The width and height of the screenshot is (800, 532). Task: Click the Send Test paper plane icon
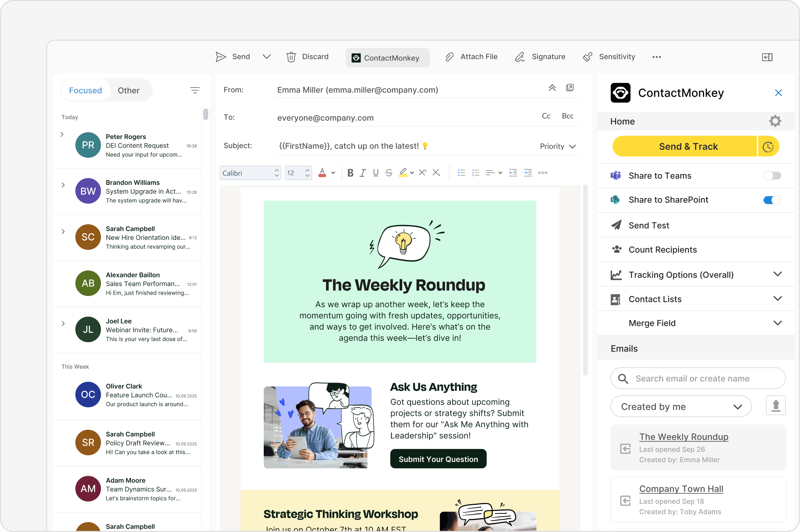click(616, 225)
